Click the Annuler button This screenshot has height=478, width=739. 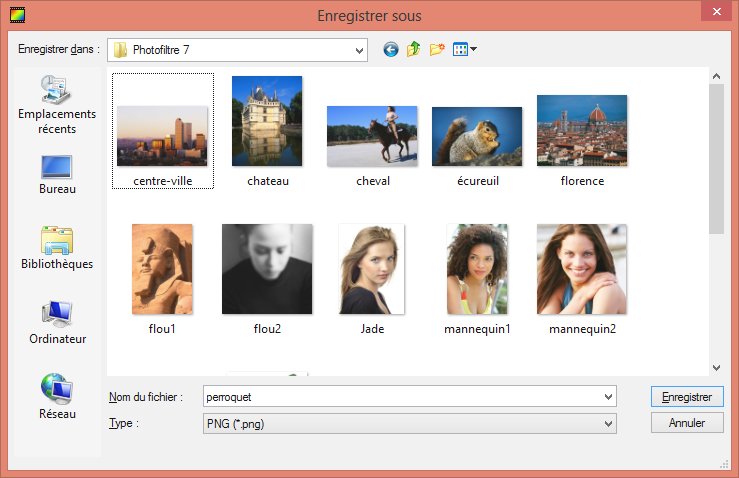pos(686,423)
